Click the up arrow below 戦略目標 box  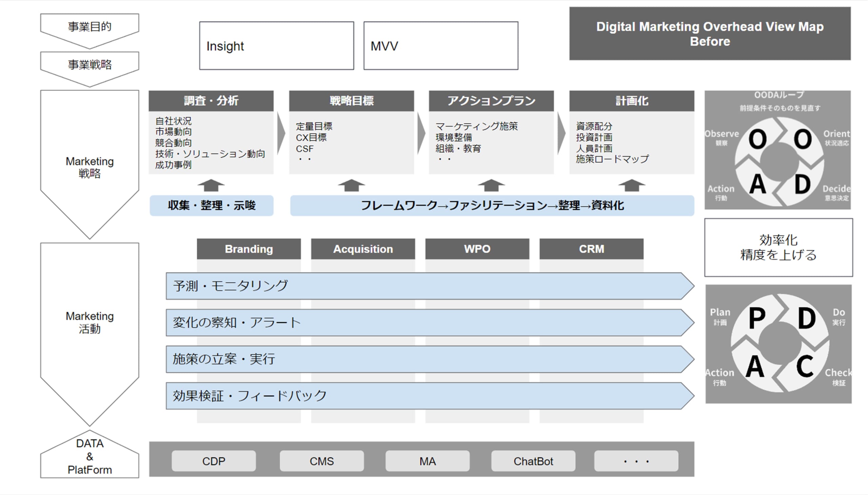point(351,186)
